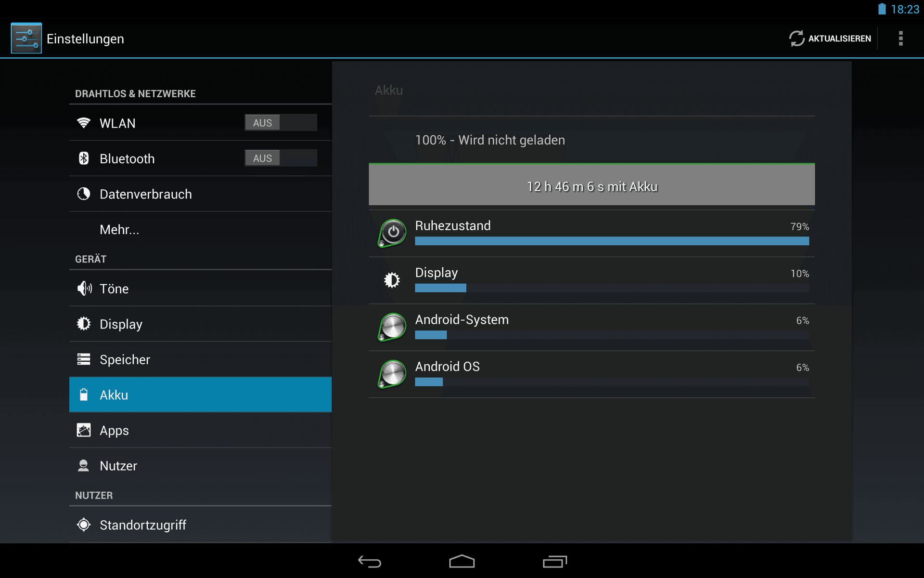The height and width of the screenshot is (578, 924).
Task: Click the Datenverbrauch data usage icon
Action: click(x=84, y=194)
